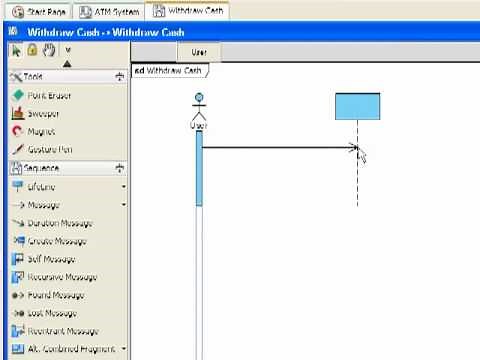Select the message arrow line
Viewport: 480px width, 360px height.
tap(279, 147)
